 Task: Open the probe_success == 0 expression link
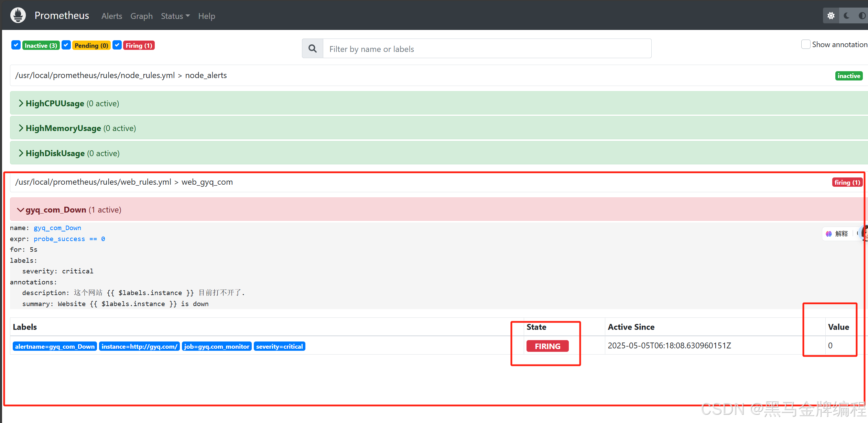click(69, 239)
